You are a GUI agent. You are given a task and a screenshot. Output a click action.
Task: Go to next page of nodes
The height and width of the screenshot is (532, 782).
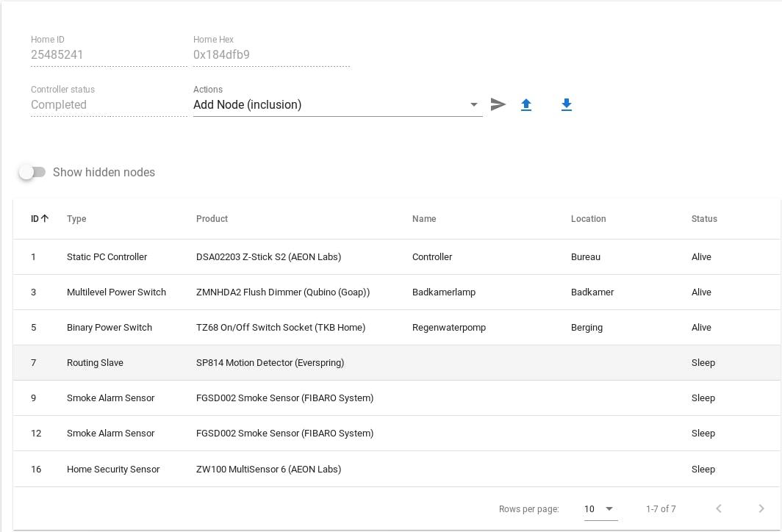click(761, 508)
